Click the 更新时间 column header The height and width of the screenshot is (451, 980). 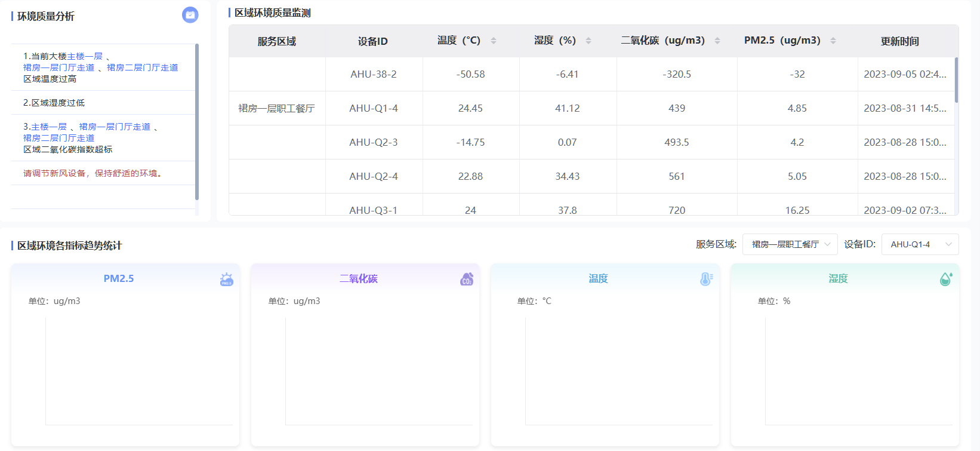coord(900,41)
